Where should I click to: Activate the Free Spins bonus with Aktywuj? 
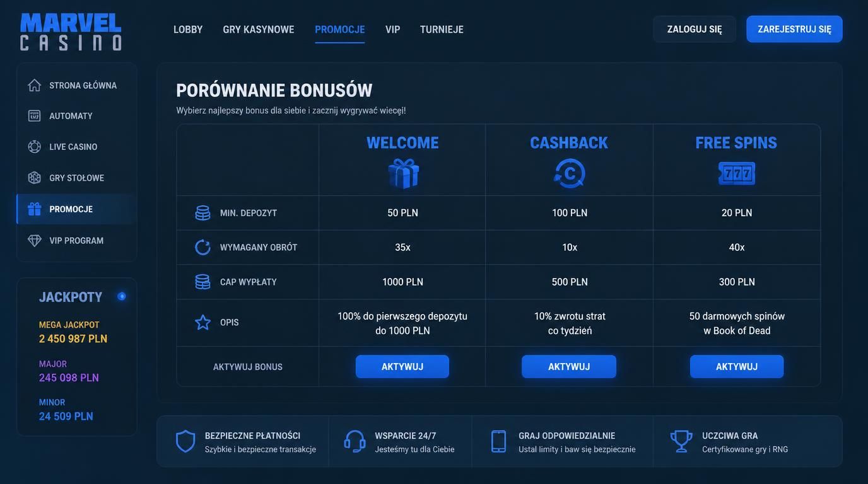click(737, 367)
